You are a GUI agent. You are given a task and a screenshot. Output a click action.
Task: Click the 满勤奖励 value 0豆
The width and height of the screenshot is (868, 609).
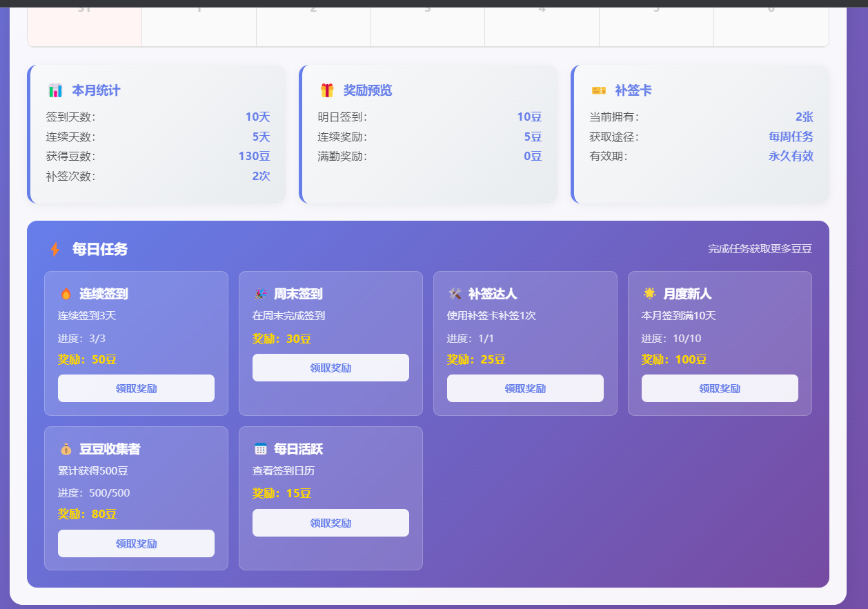pos(533,156)
